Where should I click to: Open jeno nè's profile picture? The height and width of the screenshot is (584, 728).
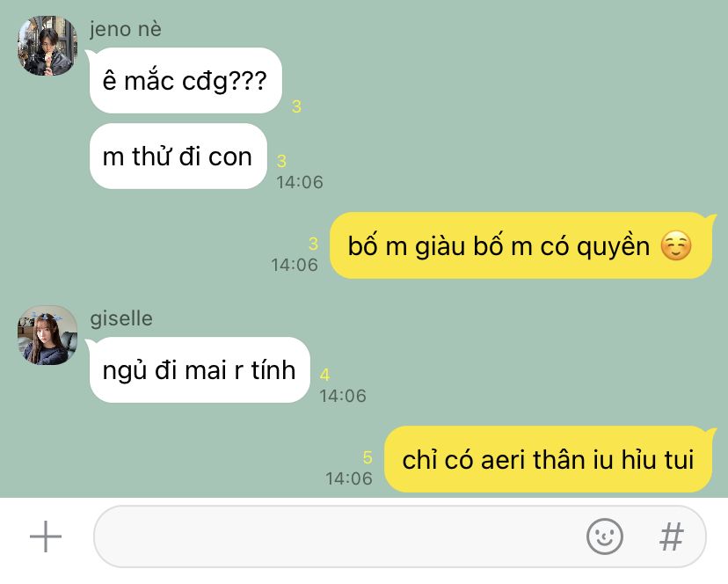pos(47,46)
